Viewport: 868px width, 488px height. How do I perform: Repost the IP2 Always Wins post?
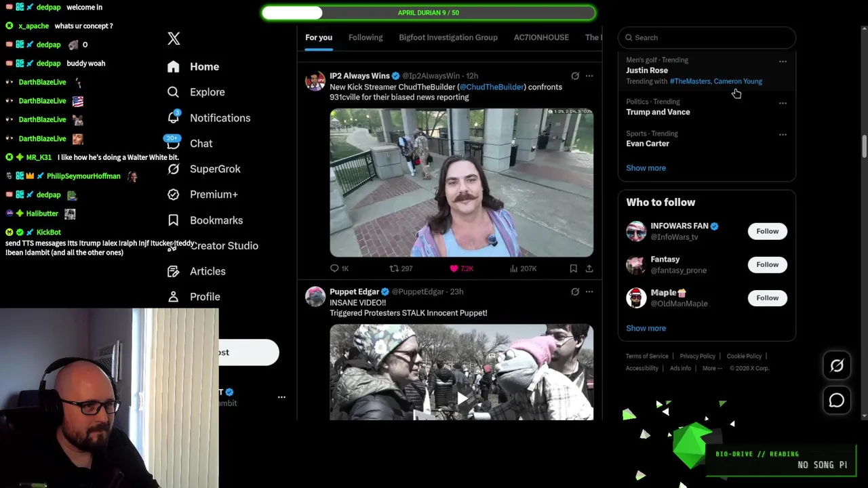401,268
